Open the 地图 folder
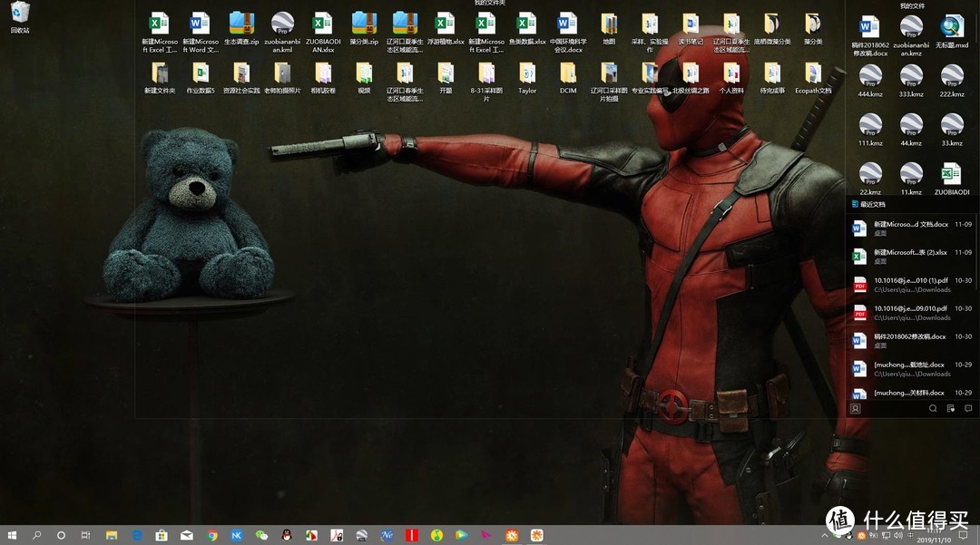Screen dimensions: 980x545 (609, 29)
